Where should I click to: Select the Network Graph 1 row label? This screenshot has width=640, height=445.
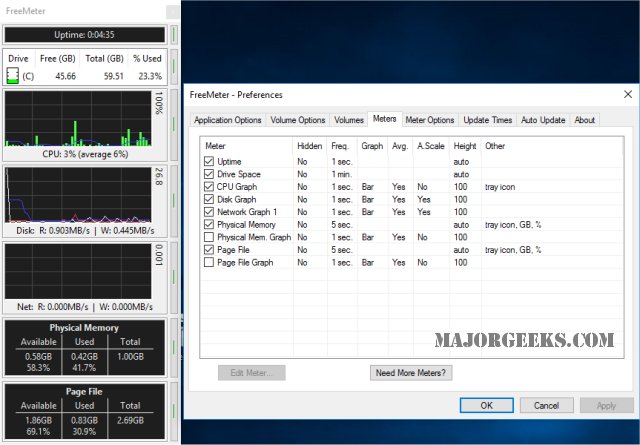[247, 212]
